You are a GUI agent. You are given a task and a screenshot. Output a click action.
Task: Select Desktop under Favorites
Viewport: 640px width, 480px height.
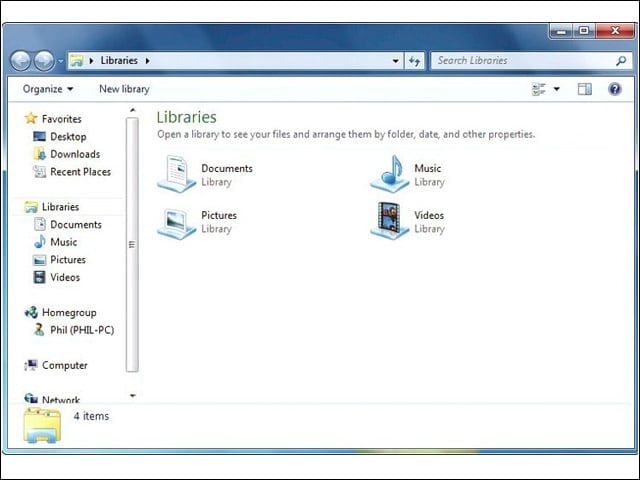point(60,137)
